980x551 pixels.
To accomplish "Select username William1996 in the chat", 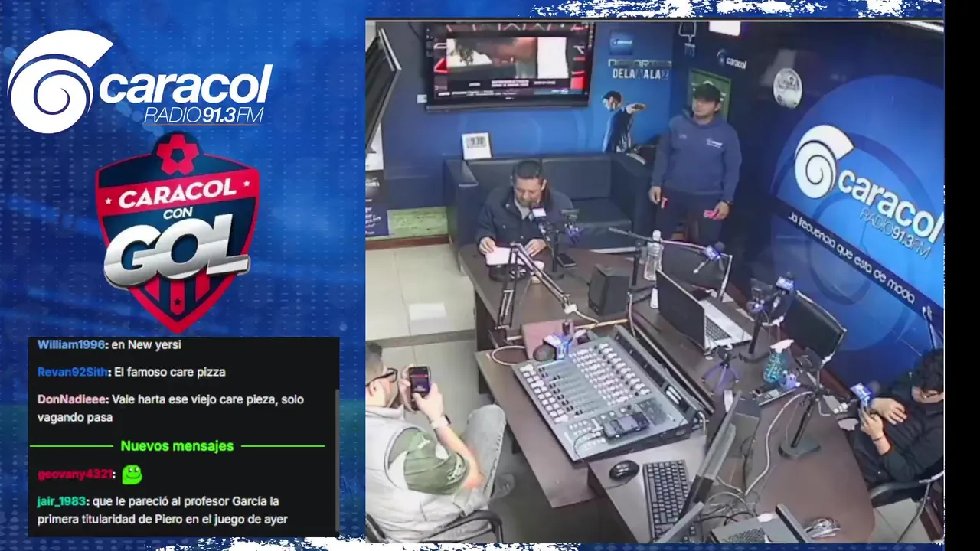I will click(x=71, y=344).
